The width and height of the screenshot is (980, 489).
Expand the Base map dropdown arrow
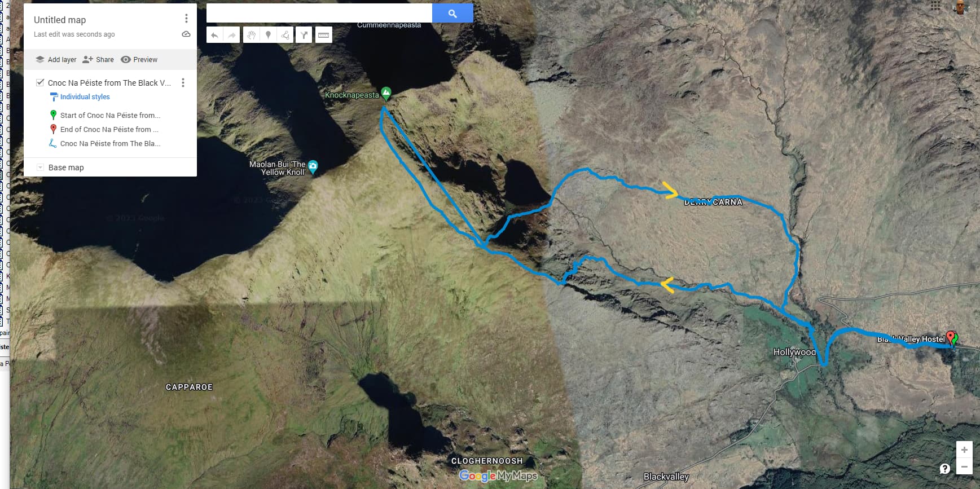coord(40,168)
